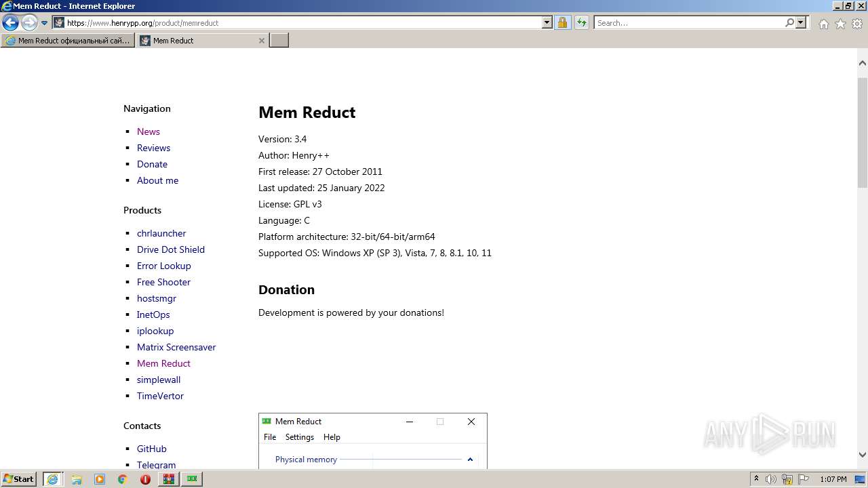
Task: Click the site favicon in the address bar
Action: tap(59, 22)
